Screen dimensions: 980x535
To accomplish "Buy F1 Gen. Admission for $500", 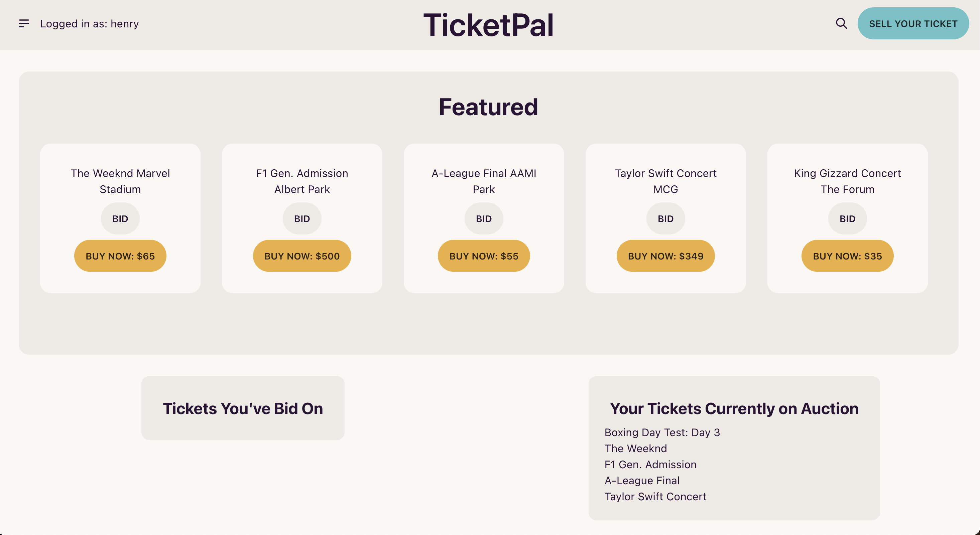I will click(302, 256).
